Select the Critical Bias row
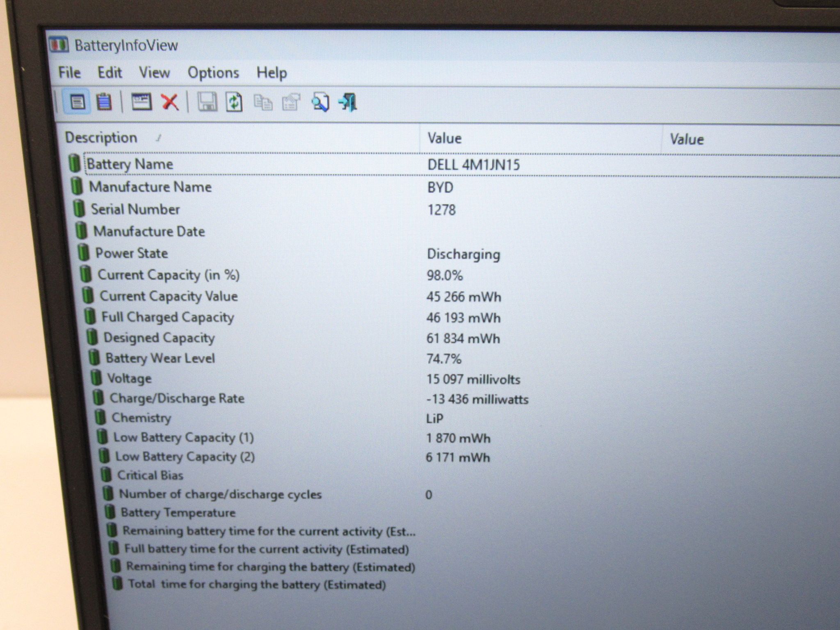 tap(470, 475)
